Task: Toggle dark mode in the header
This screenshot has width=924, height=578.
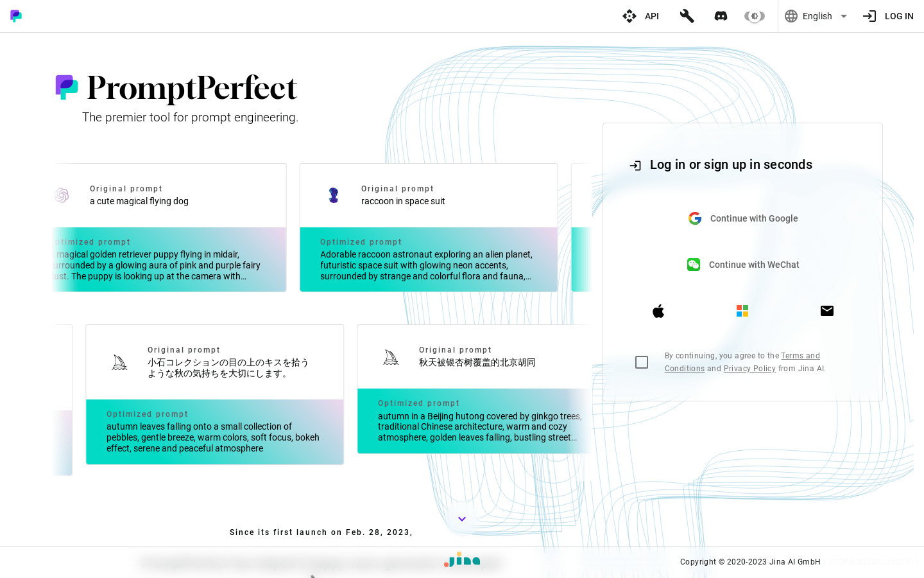Action: [754, 16]
